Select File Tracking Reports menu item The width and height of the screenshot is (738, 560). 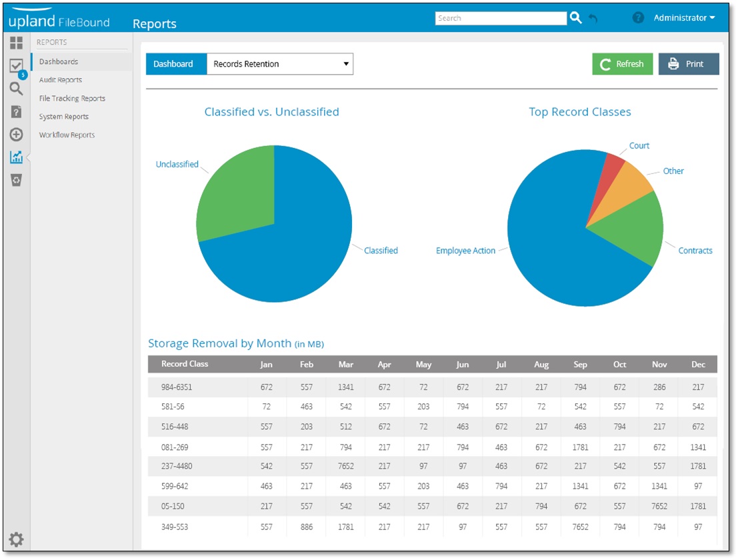(72, 99)
